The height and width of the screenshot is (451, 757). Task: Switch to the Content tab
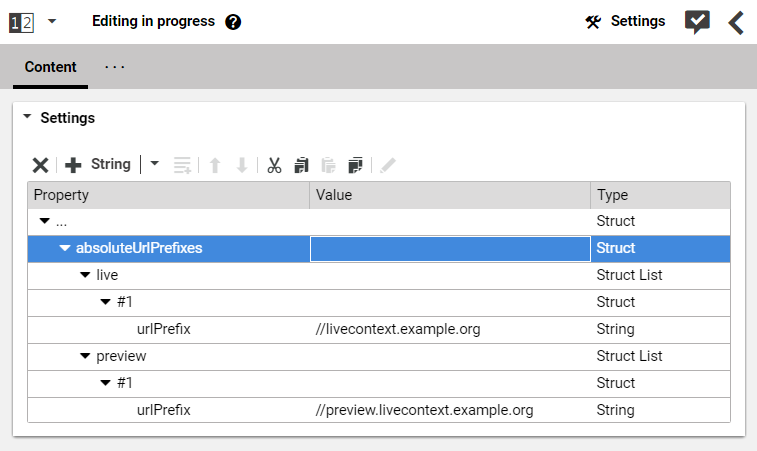pyautogui.click(x=51, y=67)
